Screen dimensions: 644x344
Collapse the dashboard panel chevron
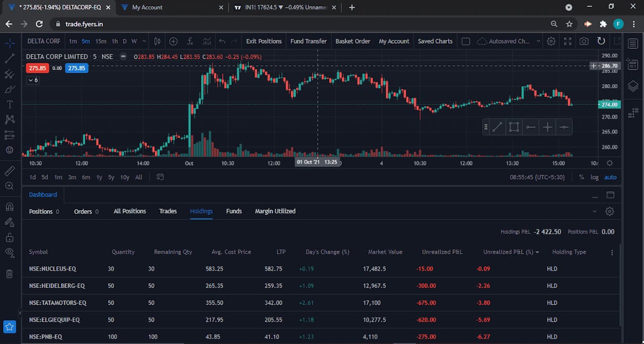595,211
